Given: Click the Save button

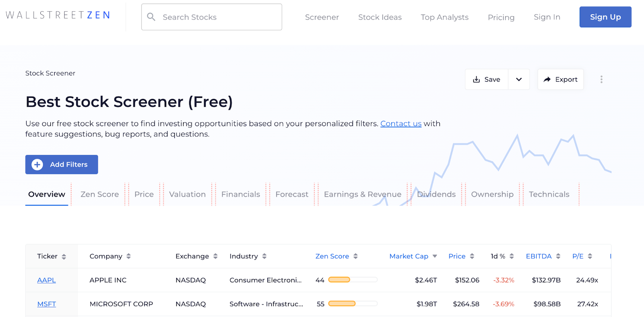Looking at the screenshot, I should (487, 79).
